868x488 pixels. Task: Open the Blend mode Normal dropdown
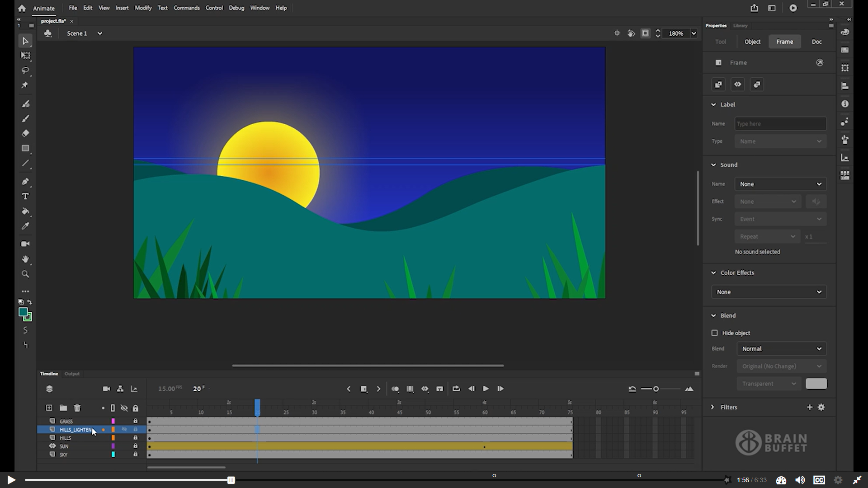pyautogui.click(x=781, y=349)
